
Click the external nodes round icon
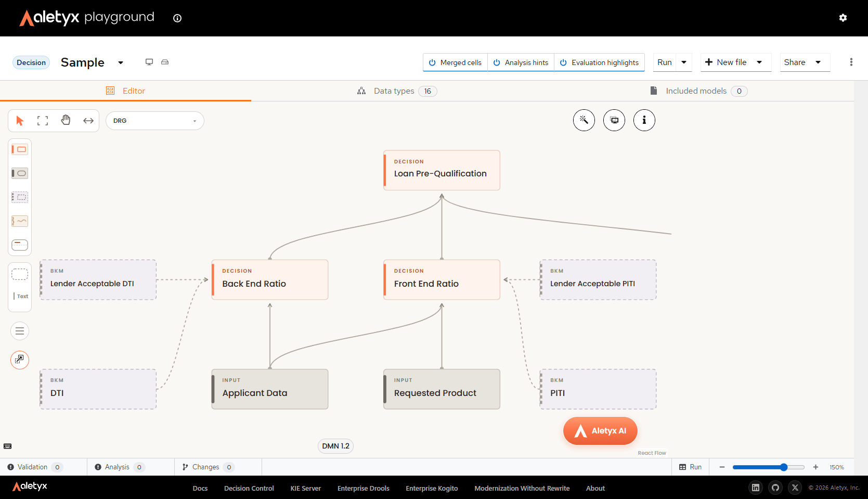click(20, 360)
